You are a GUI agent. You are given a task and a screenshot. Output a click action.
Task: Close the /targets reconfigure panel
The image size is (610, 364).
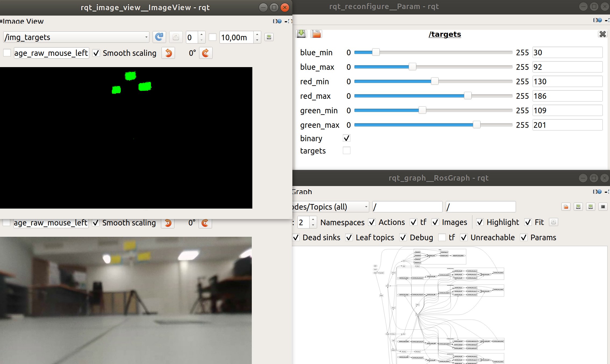[x=602, y=34]
